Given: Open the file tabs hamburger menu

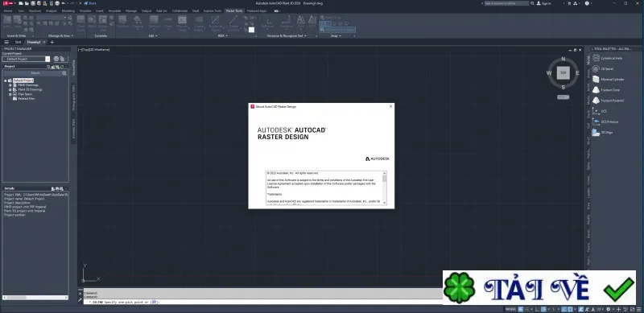Looking at the screenshot, I should 6,42.
